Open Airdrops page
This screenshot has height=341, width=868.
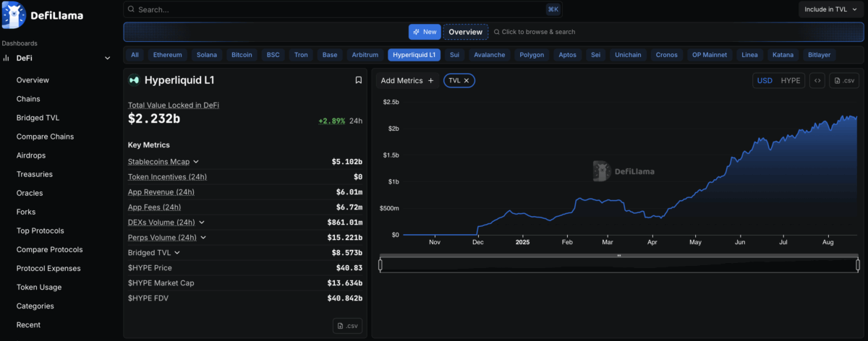point(31,155)
